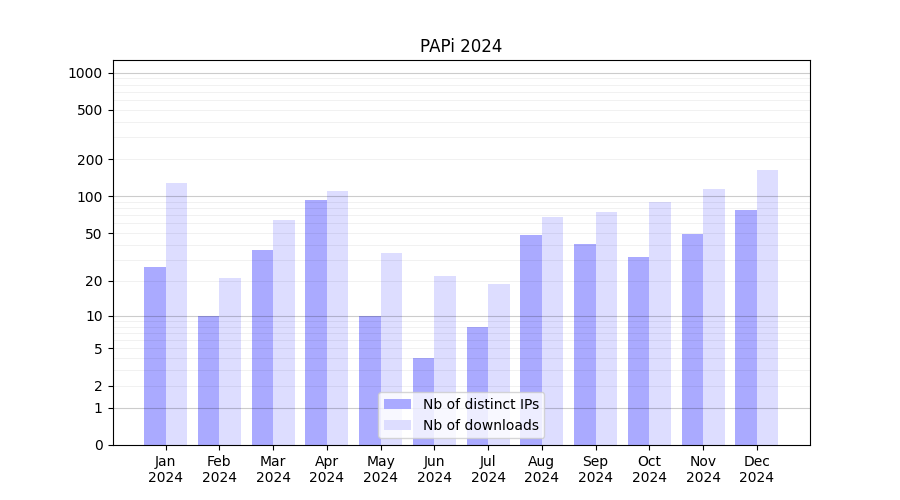Viewport: 900px width, 500px height.
Task: Click the Nb of distinct IPs legend swatch
Action: click(x=397, y=404)
